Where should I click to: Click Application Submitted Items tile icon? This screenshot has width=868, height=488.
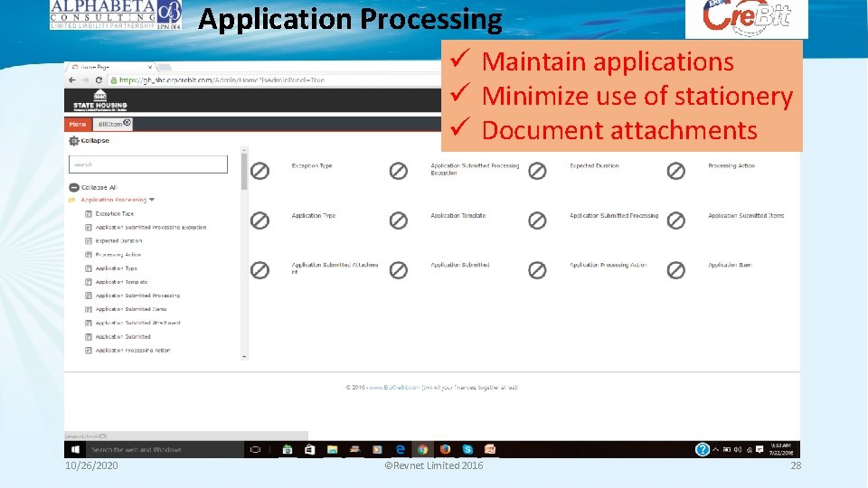click(676, 221)
